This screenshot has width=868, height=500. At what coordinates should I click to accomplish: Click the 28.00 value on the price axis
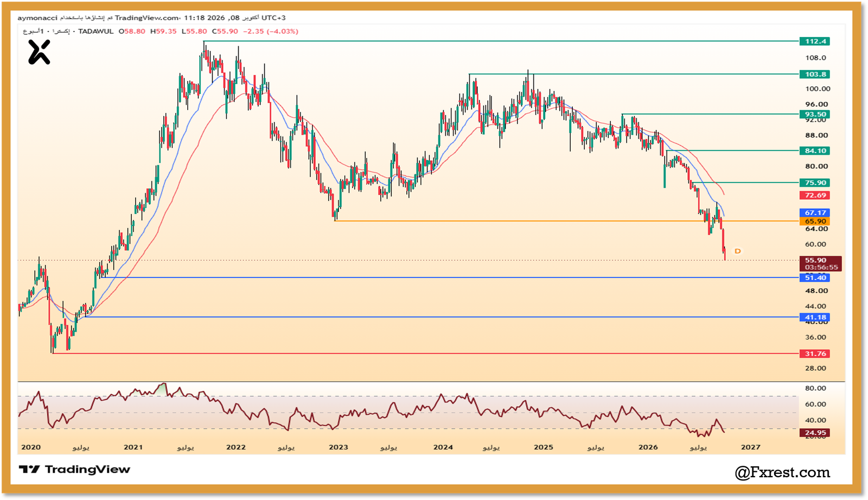click(x=816, y=368)
